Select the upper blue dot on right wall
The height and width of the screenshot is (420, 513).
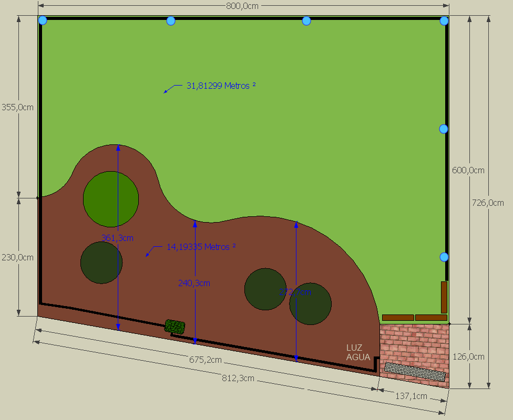tap(443, 129)
